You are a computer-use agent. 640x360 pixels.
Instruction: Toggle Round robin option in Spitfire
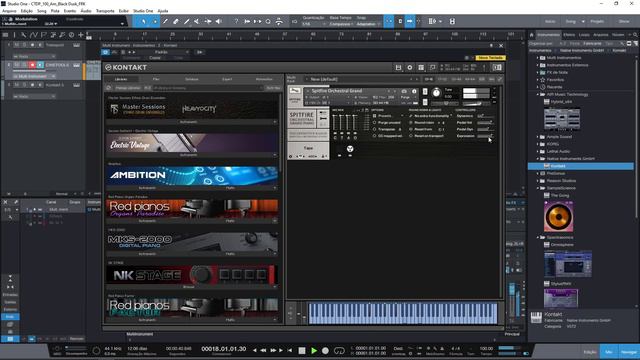click(411, 122)
